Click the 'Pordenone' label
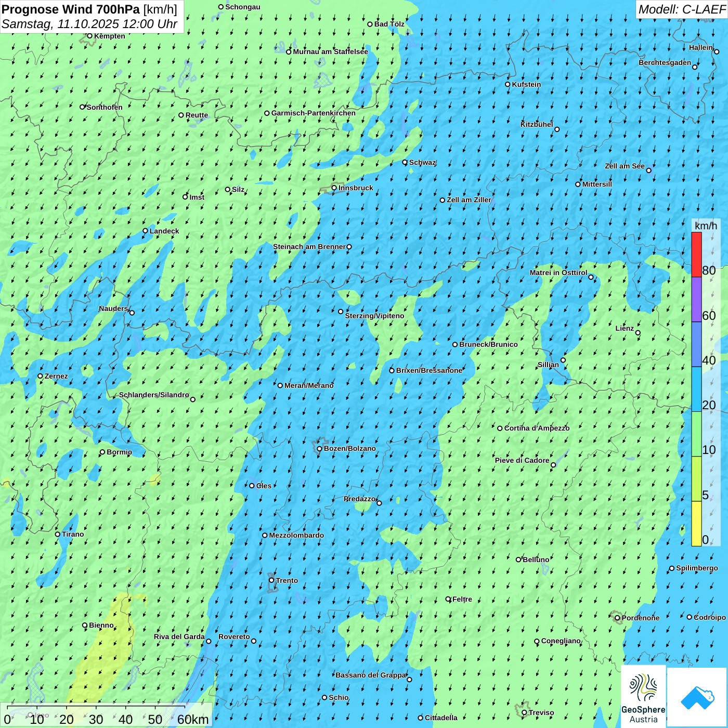The height and width of the screenshot is (728, 728). [x=641, y=618]
